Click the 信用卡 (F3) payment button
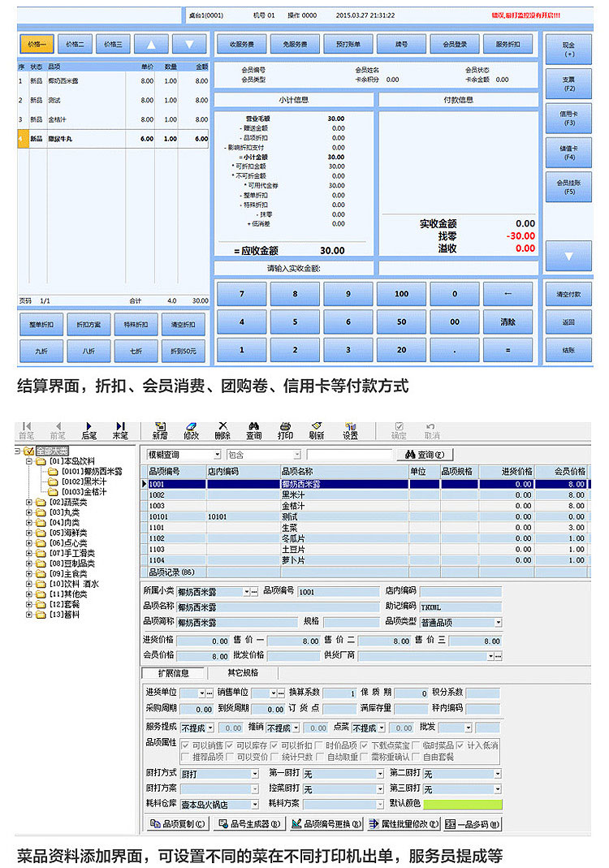Viewport: 609px width, 868px height. (x=568, y=119)
